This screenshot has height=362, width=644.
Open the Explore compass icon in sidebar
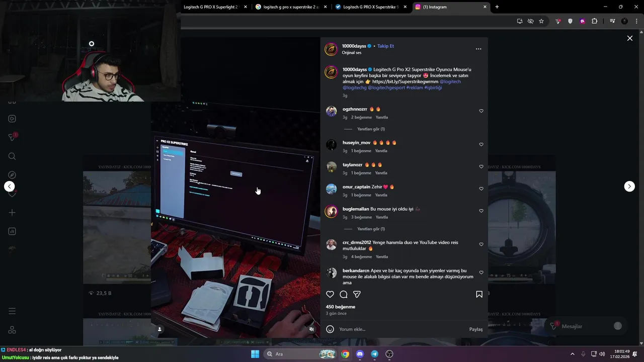pos(12,175)
